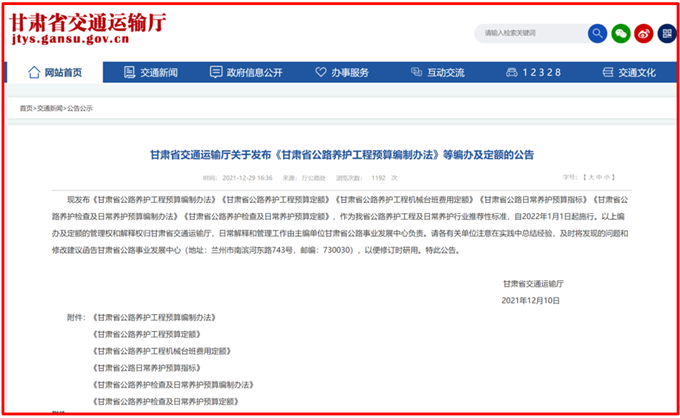Click the blue search magnifier button
The height and width of the screenshot is (418, 680).
click(597, 33)
